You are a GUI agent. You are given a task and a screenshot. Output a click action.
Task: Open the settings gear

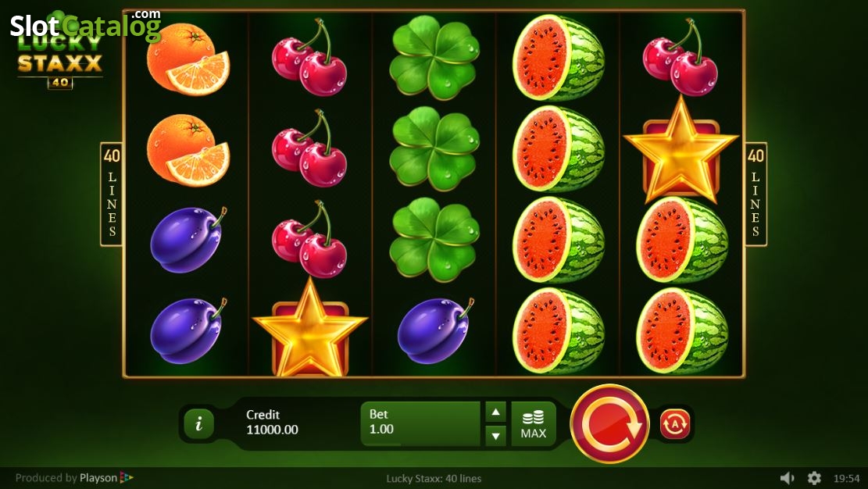click(814, 478)
